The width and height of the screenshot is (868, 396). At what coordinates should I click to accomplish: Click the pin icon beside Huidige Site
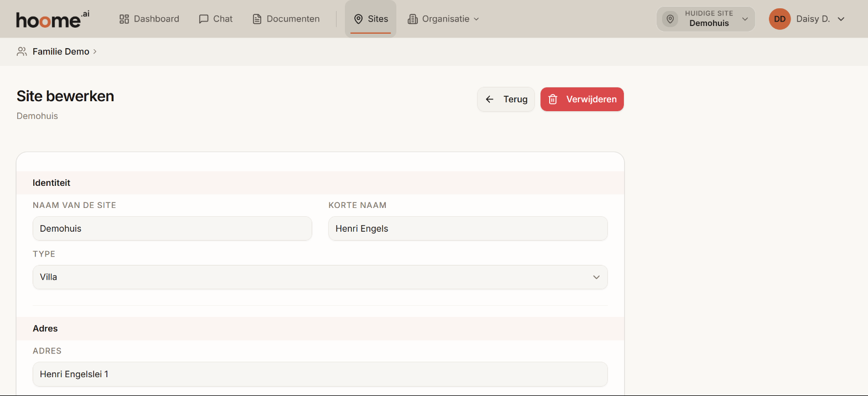click(670, 19)
